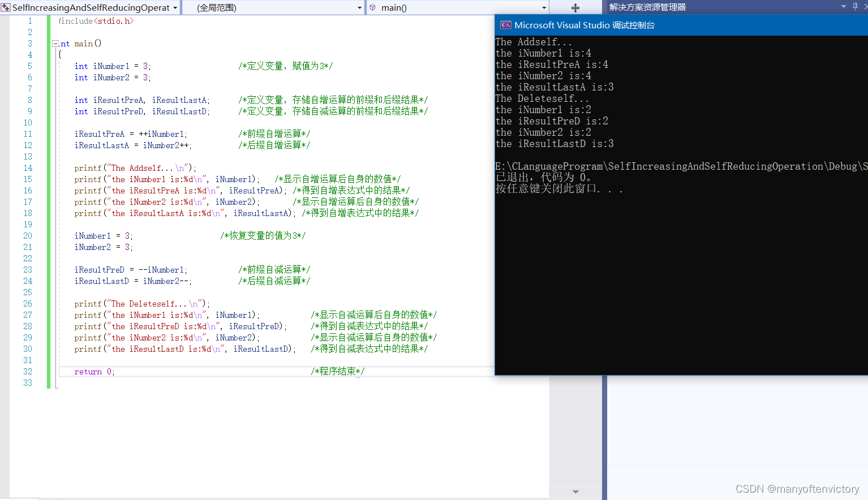868x500 pixels.
Task: Click the 解决方案资源管理器 panel title
Action: click(x=647, y=7)
